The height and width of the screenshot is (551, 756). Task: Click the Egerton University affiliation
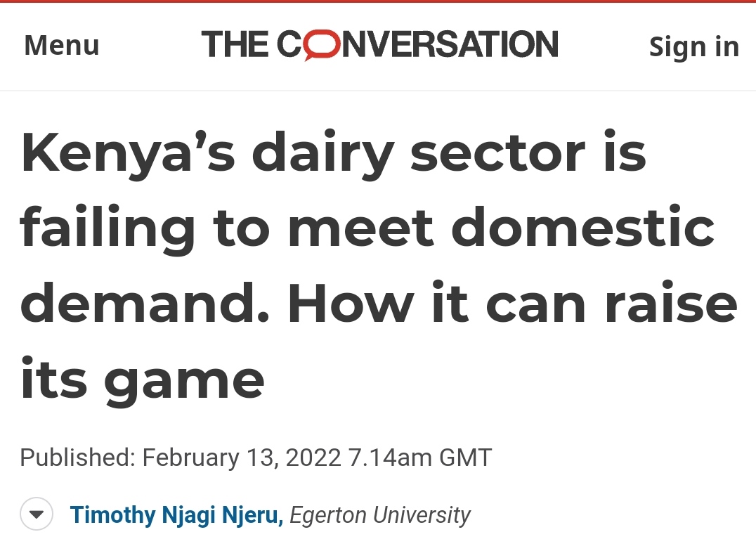pyautogui.click(x=379, y=516)
